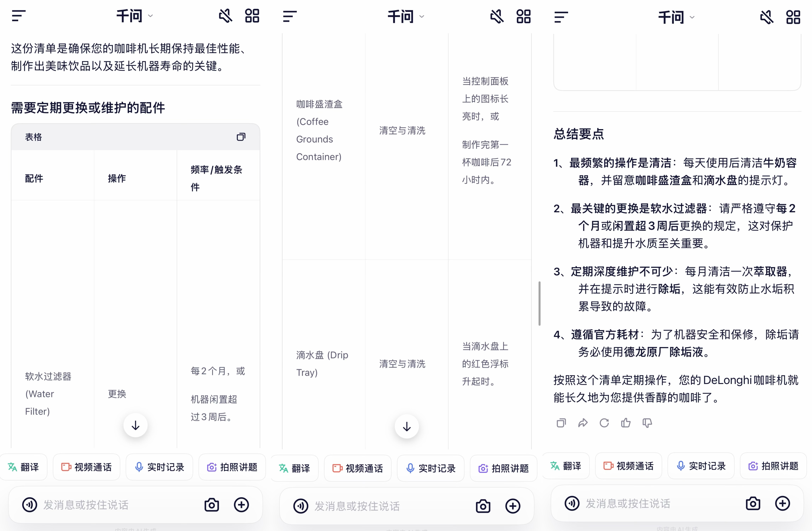Switch to 视频通话 video call mode
The width and height of the screenshot is (812, 531).
[86, 467]
